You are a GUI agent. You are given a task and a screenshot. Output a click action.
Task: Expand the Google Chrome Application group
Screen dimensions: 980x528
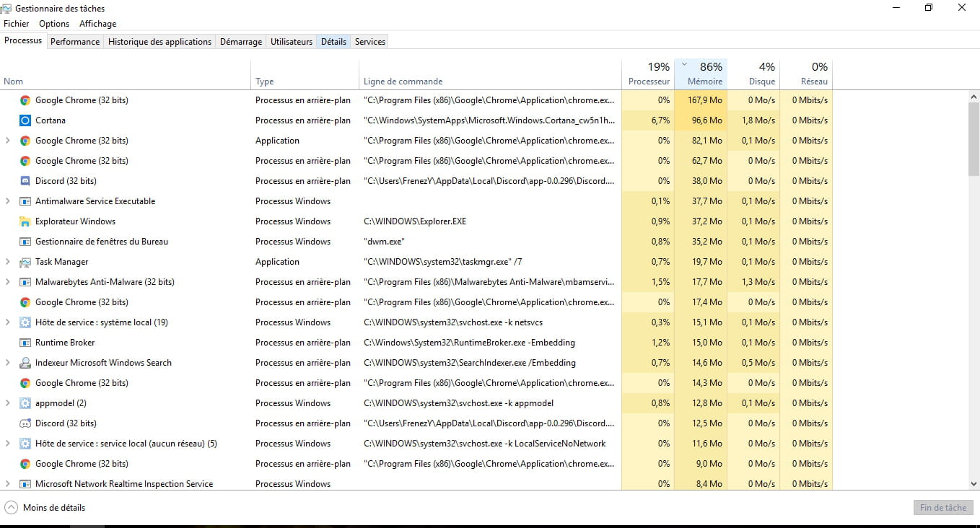[8, 141]
